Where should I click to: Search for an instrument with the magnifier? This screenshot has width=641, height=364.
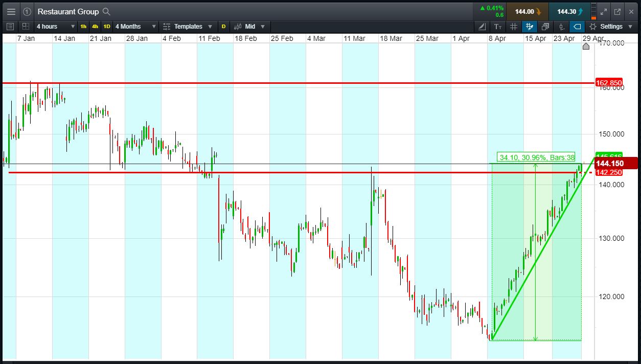coord(106,11)
